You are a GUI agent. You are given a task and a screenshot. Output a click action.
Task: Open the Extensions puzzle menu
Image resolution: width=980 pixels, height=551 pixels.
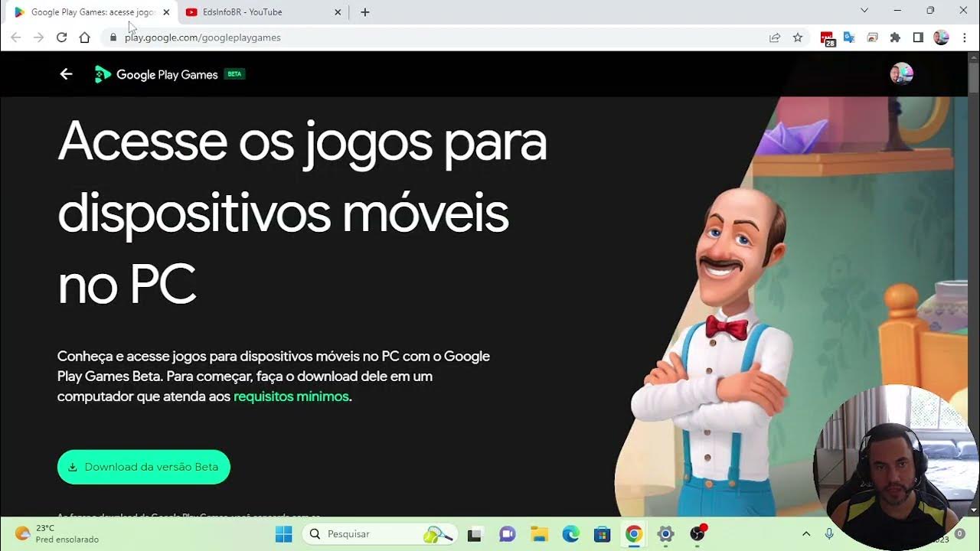[x=895, y=37]
